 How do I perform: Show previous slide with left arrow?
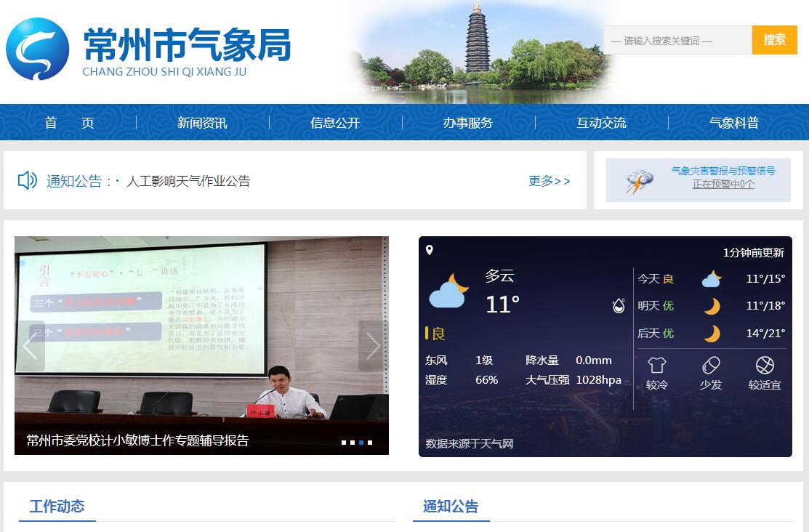coord(31,346)
